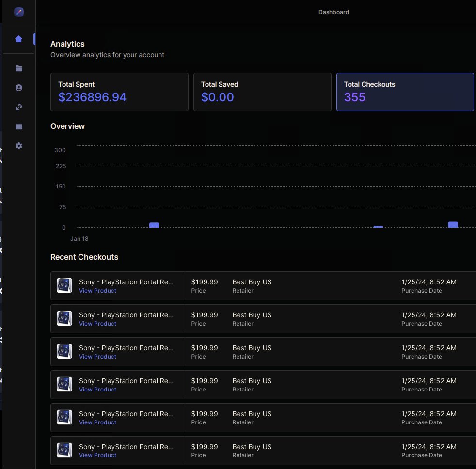Screen dimensions: 476x469
Task: Open View Product link in the first checkout
Action: tap(98, 291)
